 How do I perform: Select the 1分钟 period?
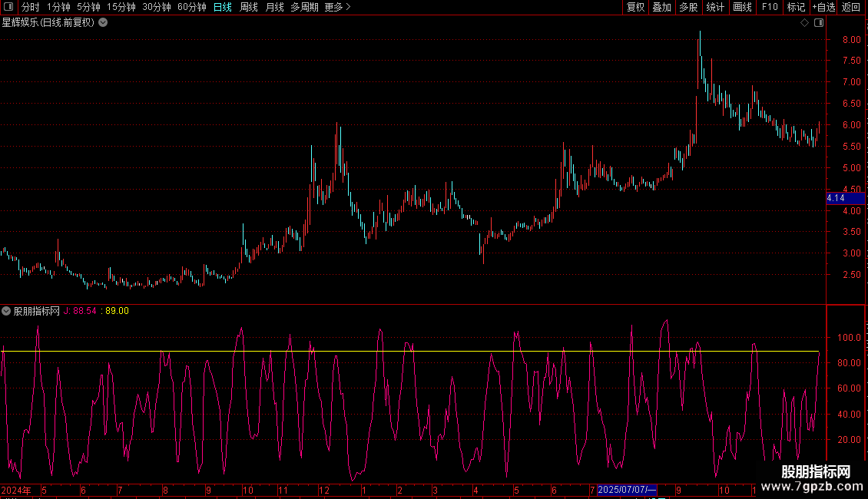click(58, 7)
